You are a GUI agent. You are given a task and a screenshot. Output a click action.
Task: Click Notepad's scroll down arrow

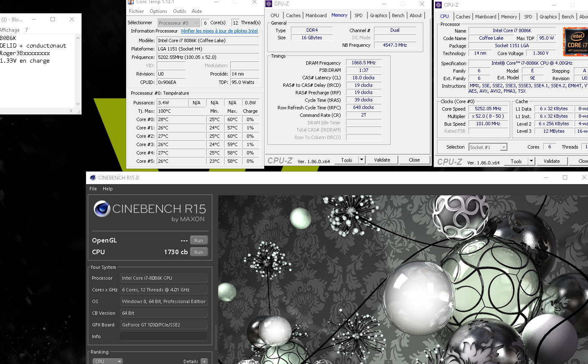pyautogui.click(x=78, y=104)
